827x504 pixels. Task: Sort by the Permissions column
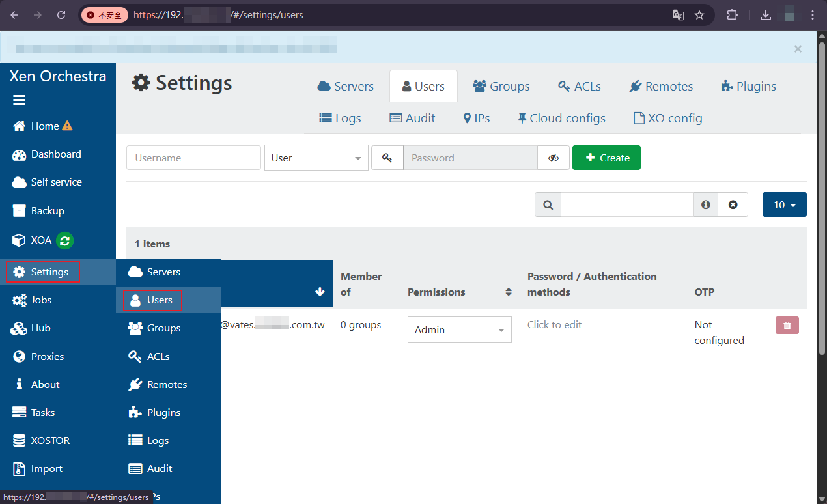(x=460, y=292)
